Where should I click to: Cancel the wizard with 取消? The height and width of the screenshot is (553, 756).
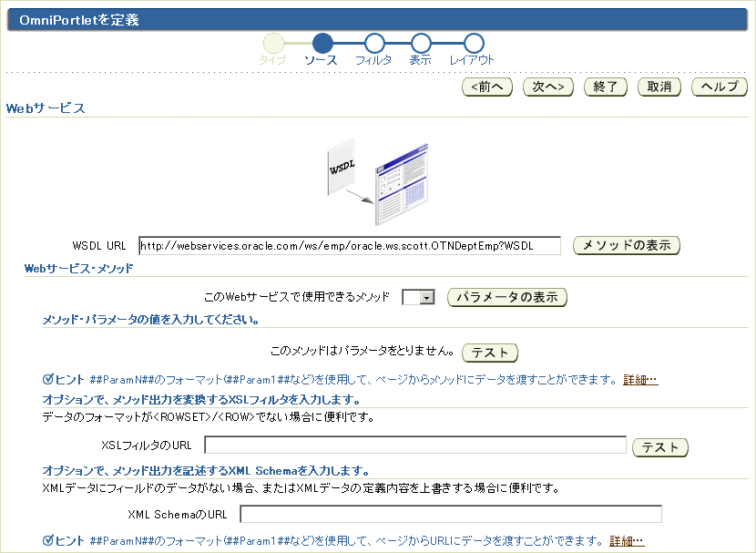tap(659, 87)
